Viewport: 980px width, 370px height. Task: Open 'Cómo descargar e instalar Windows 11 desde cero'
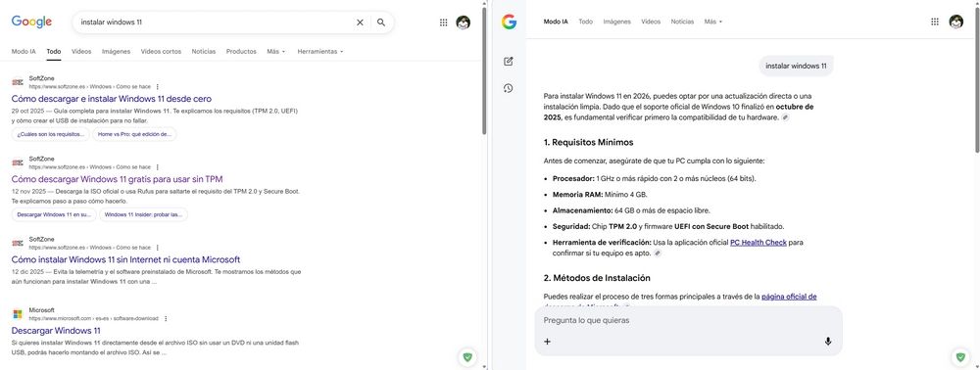point(112,99)
